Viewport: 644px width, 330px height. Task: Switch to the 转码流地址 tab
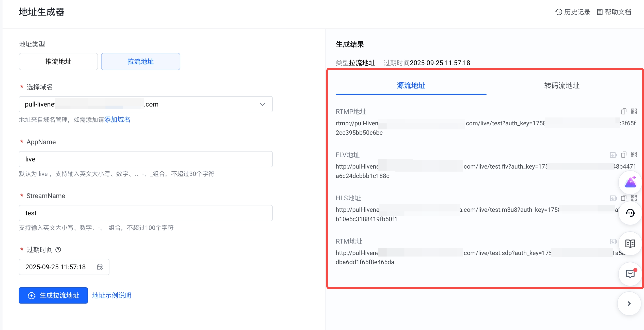(562, 86)
